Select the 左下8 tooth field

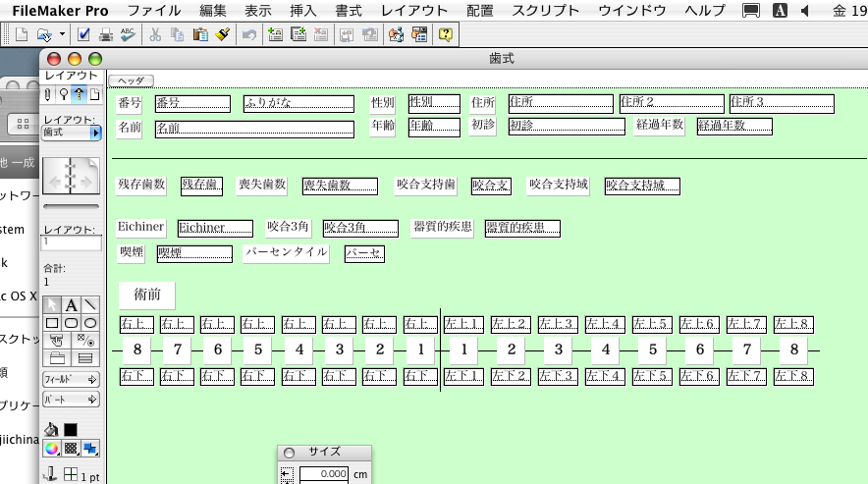point(793,377)
